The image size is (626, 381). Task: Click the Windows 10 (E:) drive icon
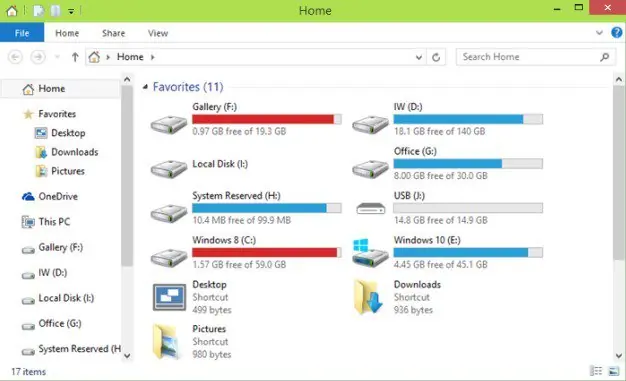(370, 253)
